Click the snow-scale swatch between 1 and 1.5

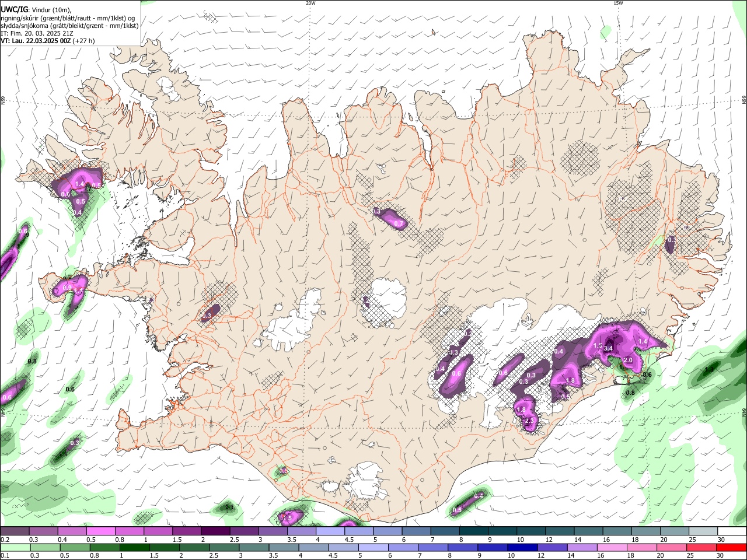[158, 531]
